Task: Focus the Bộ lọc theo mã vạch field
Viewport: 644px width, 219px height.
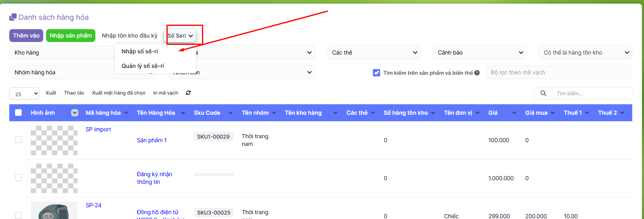Action: (558, 72)
